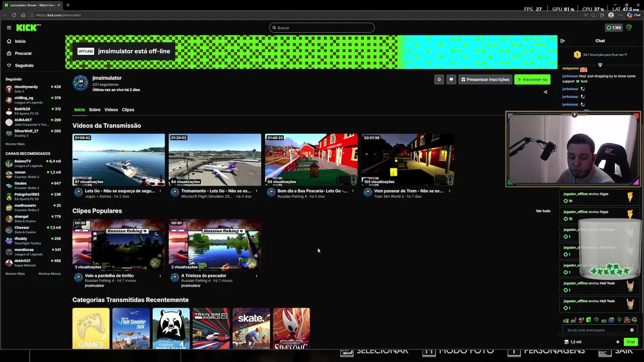Play A Tristeza do pescador clip
This screenshot has width=644, height=362.
215,245
